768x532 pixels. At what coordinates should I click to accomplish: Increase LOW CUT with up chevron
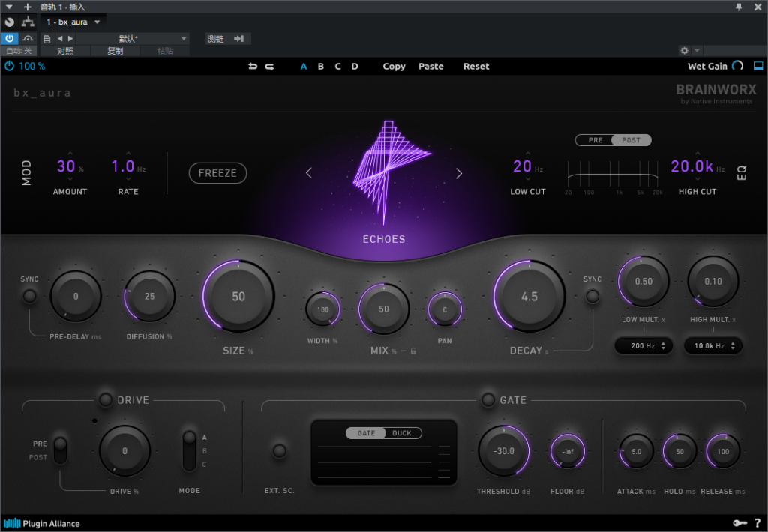click(528, 154)
